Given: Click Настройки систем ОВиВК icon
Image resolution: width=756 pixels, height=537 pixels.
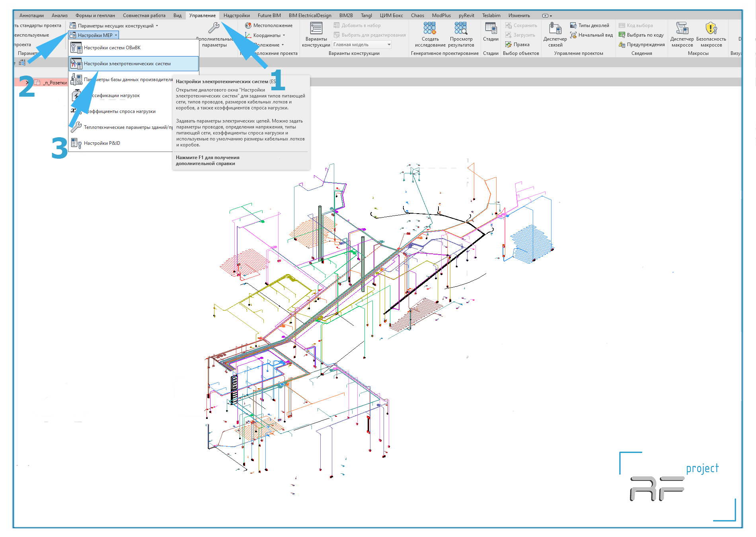Looking at the screenshot, I should click(x=76, y=48).
